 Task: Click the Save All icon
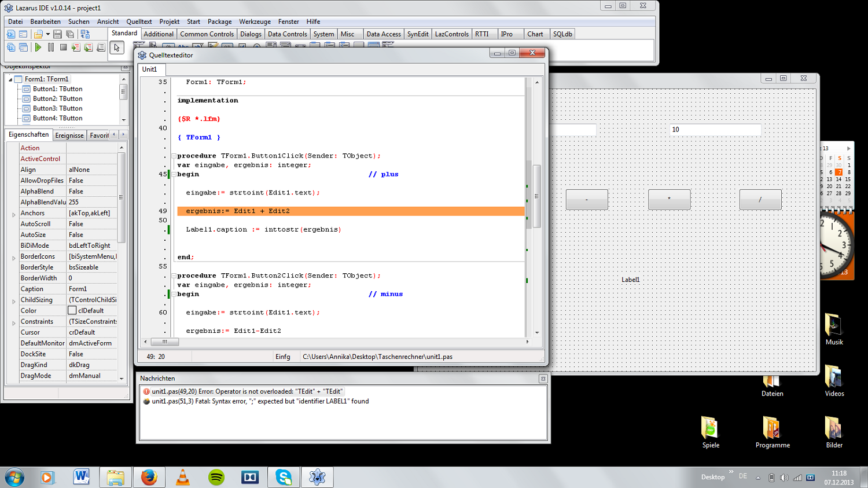pos(70,35)
